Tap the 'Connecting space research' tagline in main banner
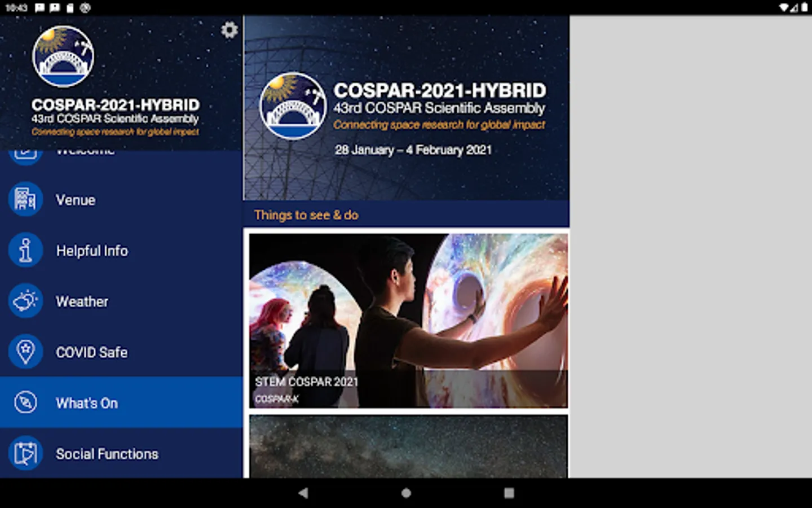The width and height of the screenshot is (812, 508). [x=439, y=125]
